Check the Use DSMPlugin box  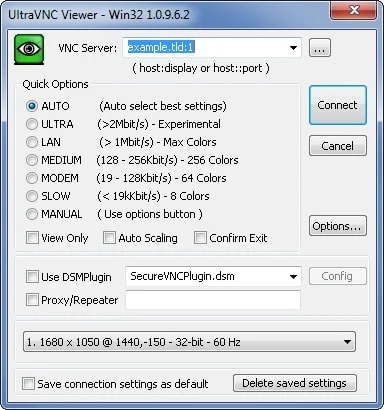click(32, 277)
